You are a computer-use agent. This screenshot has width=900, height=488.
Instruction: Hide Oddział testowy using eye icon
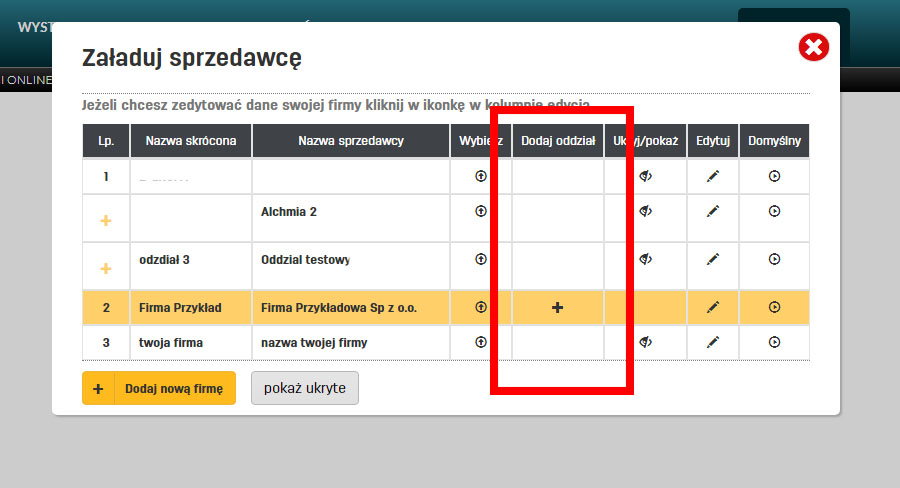click(x=646, y=259)
